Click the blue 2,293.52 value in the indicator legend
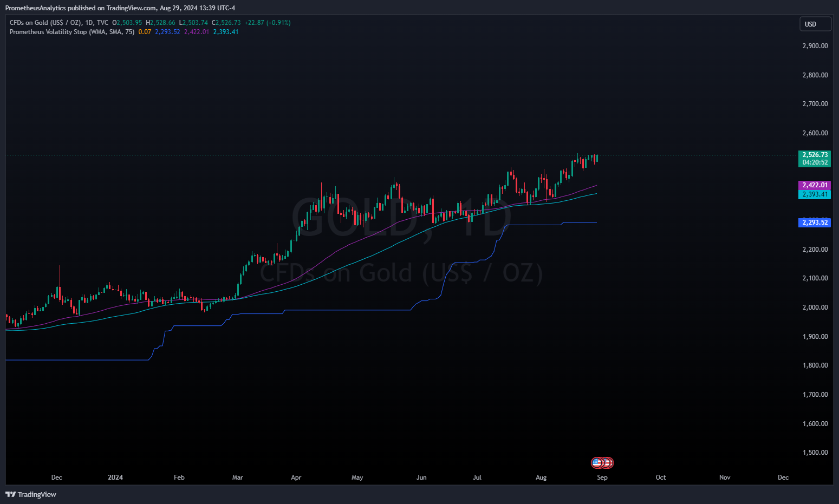 point(167,32)
